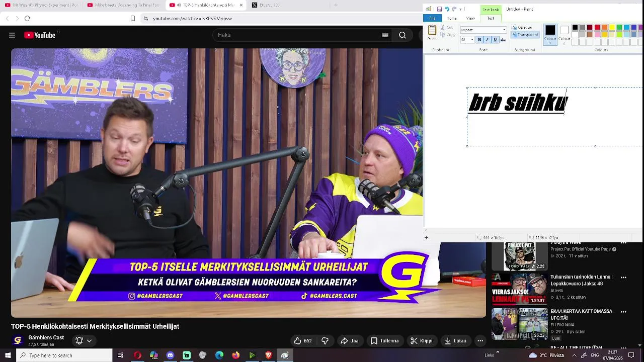Image resolution: width=644 pixels, height=362 pixels.
Task: Pick the green colour from the palette
Action: click(x=619, y=27)
